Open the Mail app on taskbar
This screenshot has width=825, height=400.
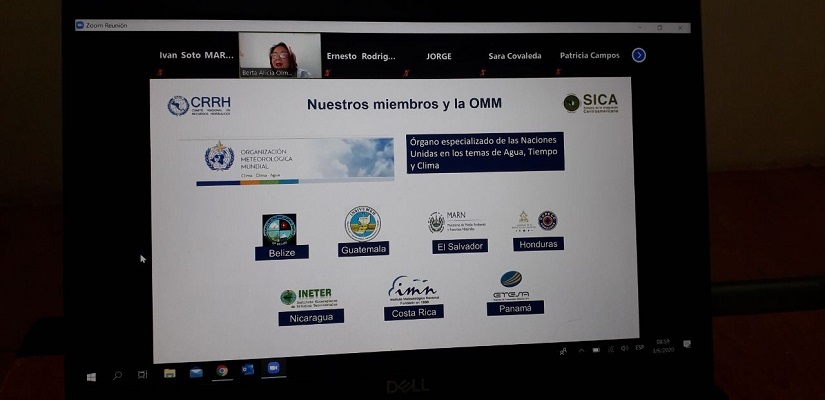(196, 372)
